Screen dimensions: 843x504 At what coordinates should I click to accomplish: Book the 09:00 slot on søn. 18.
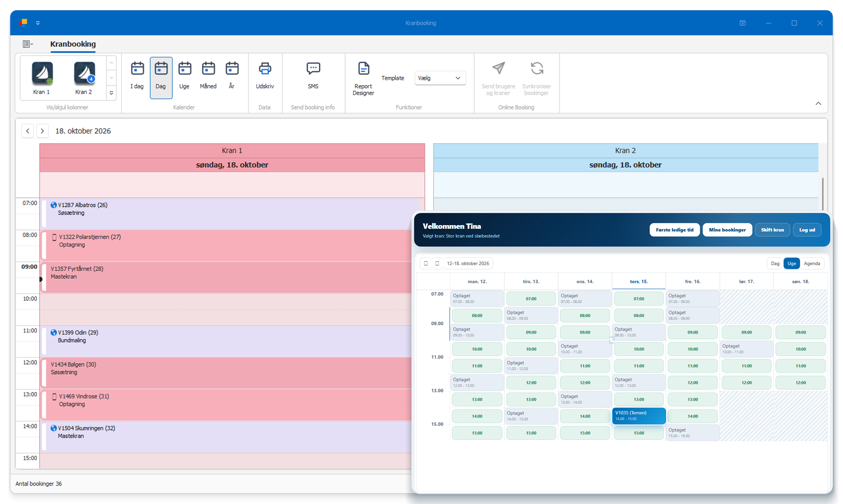pyautogui.click(x=800, y=332)
